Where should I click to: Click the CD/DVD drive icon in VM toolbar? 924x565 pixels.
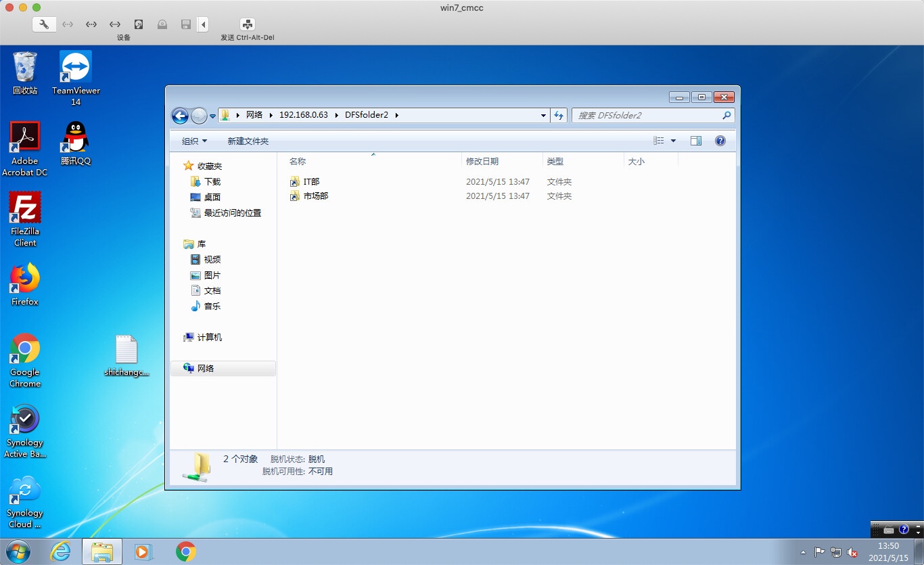(x=162, y=24)
